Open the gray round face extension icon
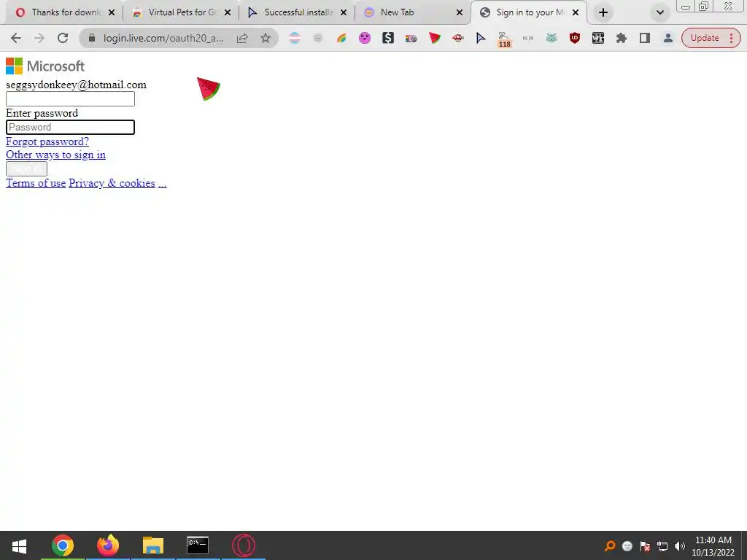 pos(318,38)
